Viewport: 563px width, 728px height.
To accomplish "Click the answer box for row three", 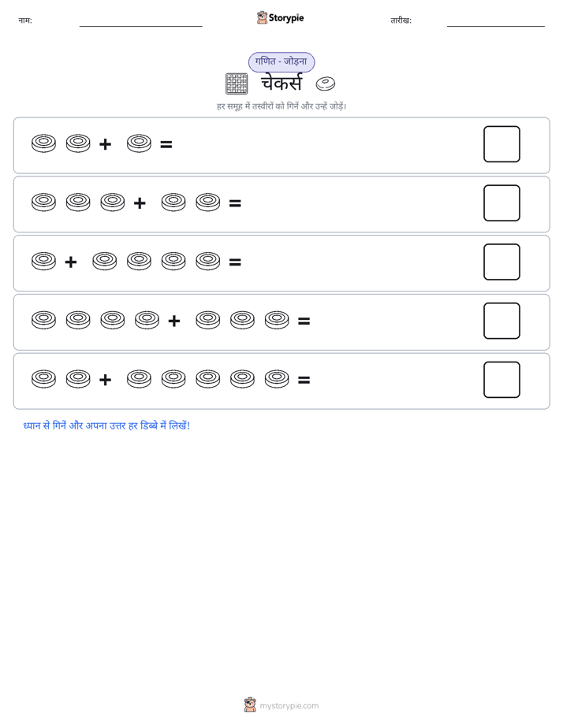I will (501, 262).
